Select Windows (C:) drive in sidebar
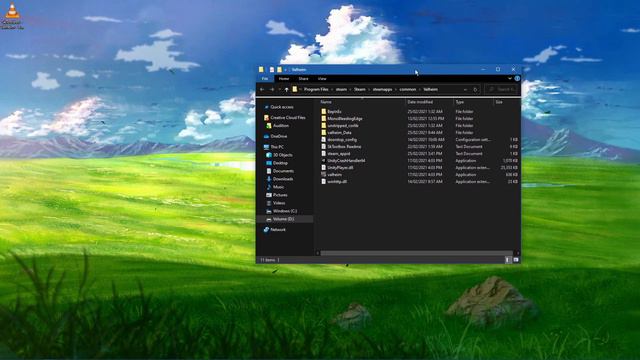 285,211
